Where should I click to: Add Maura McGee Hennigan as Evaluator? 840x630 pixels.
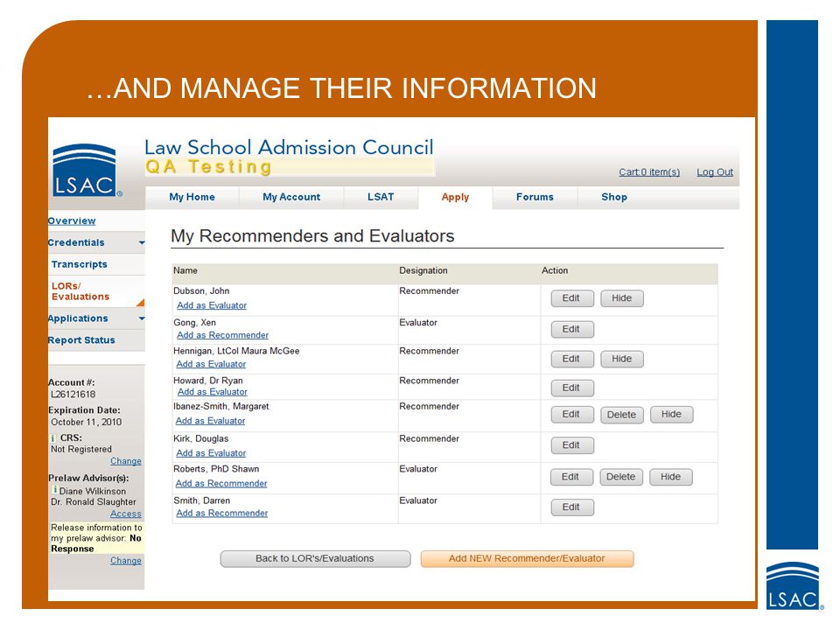(211, 364)
